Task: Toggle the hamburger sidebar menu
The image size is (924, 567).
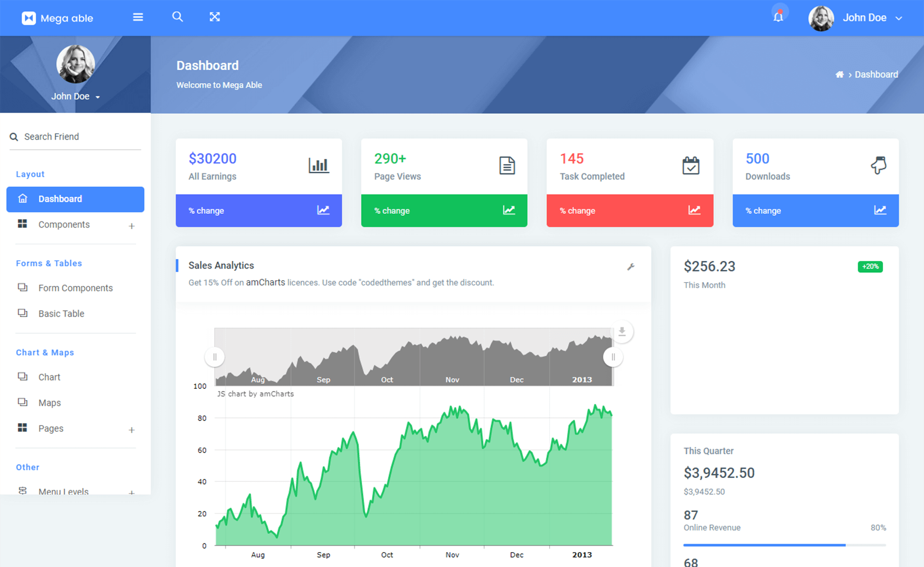Action: tap(138, 17)
